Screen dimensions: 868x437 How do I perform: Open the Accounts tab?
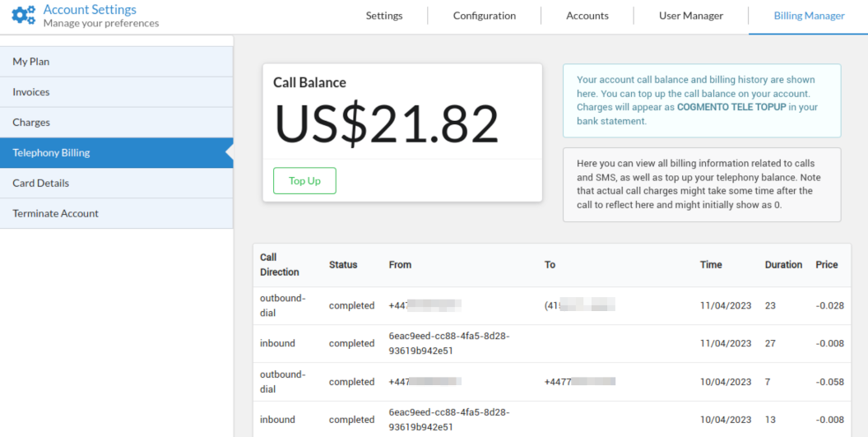[587, 16]
